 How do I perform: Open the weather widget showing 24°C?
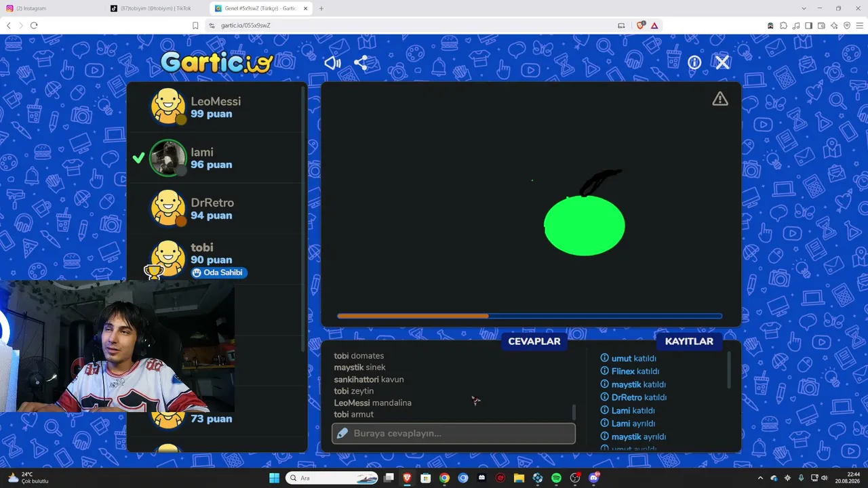(27, 478)
